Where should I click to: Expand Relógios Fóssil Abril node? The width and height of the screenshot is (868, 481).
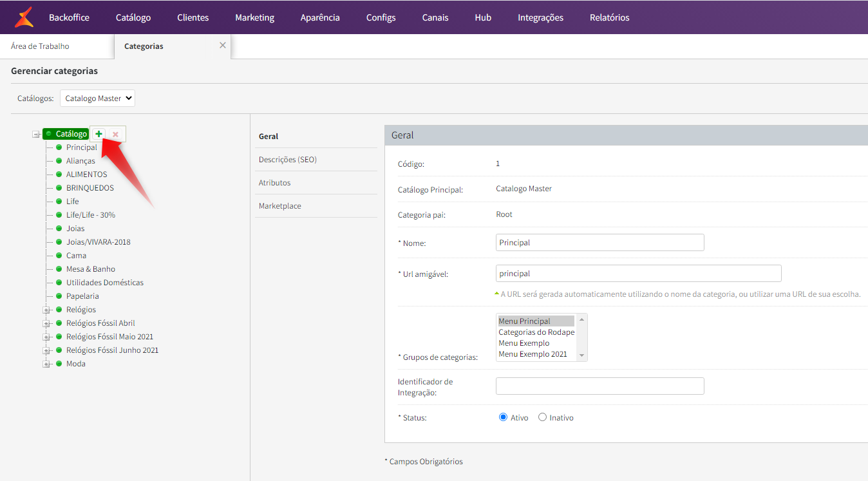[x=46, y=323]
